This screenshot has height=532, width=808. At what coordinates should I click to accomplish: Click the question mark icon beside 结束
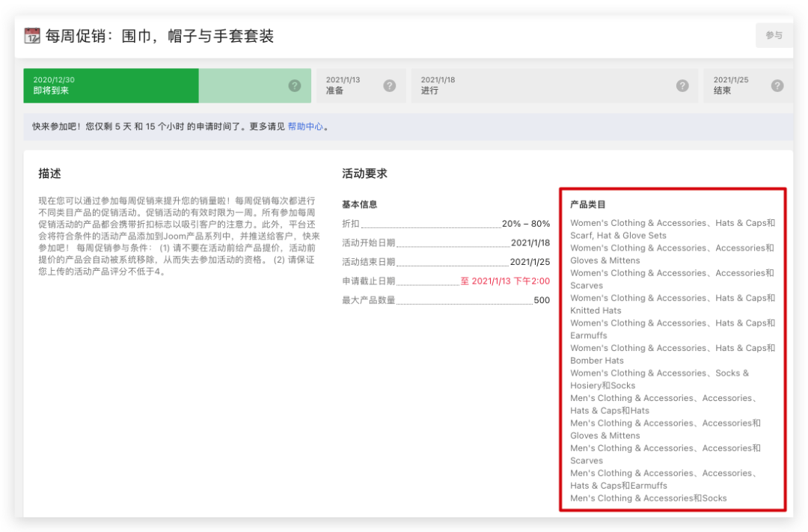coord(777,85)
